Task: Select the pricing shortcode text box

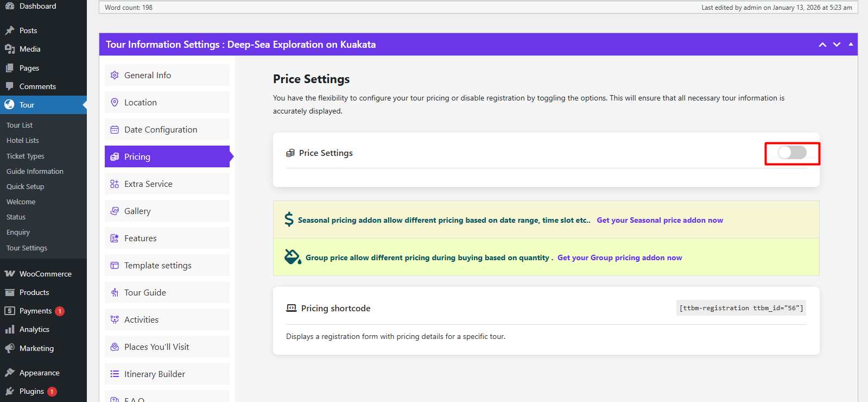Action: [741, 308]
